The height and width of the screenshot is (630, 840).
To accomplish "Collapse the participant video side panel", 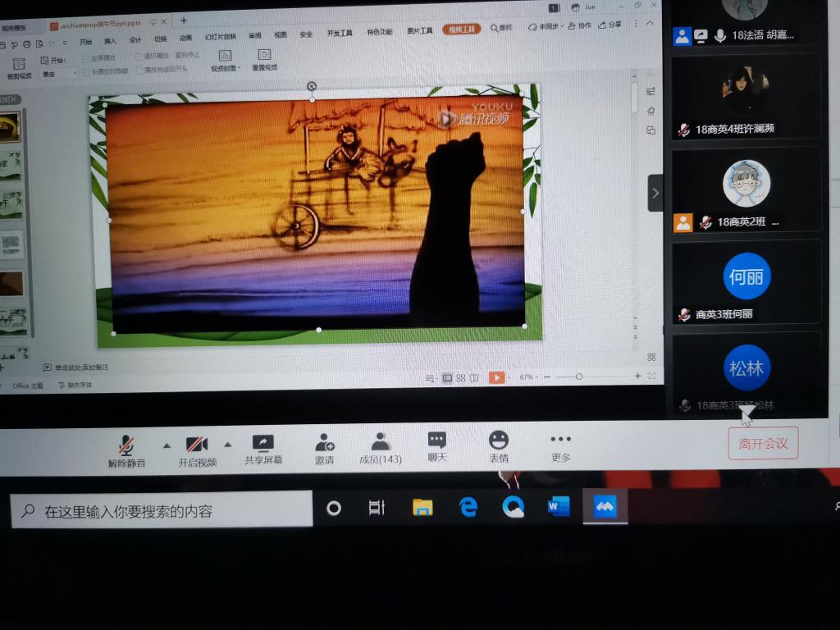I will [655, 193].
